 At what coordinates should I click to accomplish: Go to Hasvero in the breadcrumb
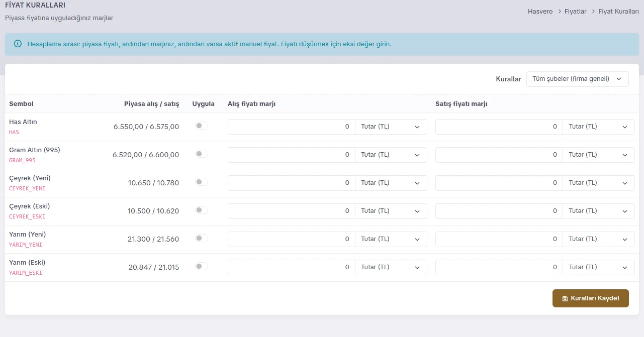540,11
